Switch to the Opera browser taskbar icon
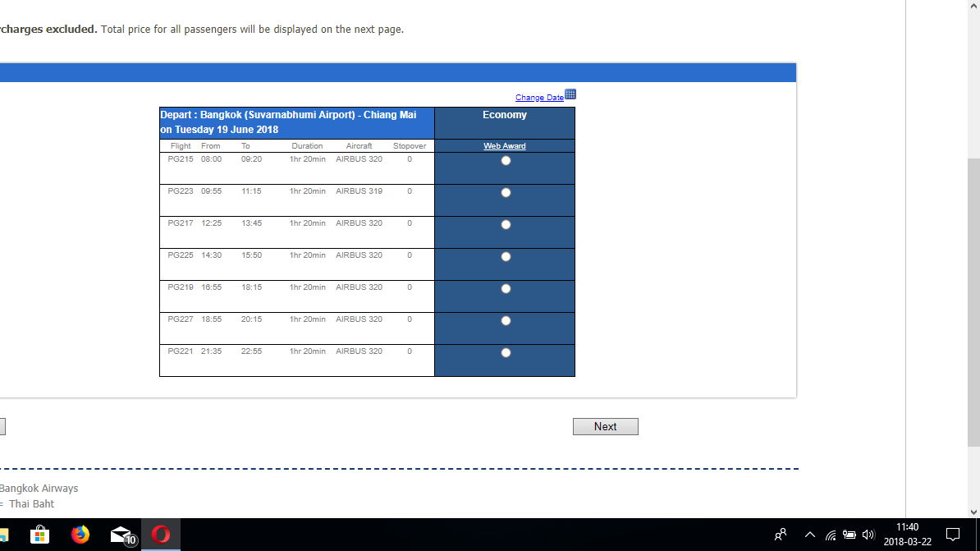 [x=161, y=535]
